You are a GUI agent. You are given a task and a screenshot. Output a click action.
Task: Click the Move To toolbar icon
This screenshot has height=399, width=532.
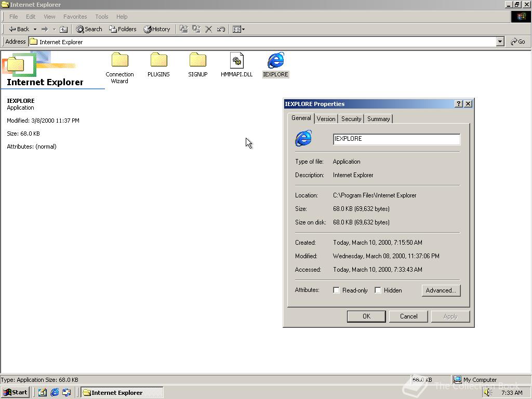click(184, 29)
